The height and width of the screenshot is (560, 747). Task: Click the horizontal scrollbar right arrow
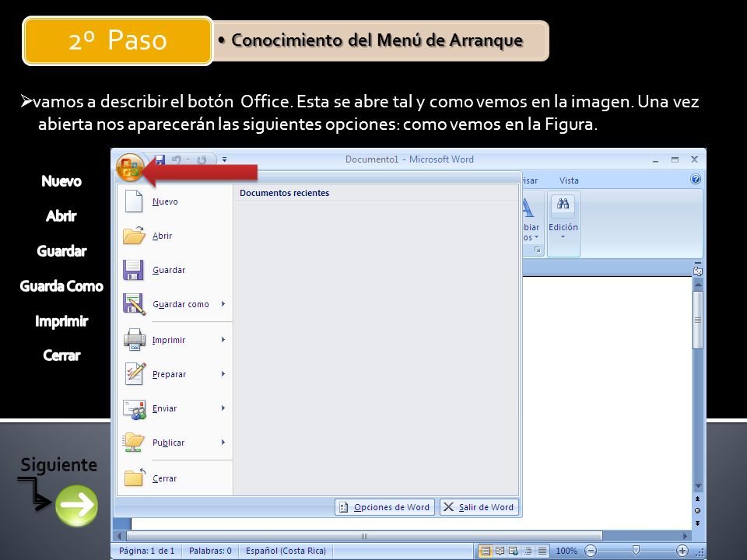pos(685,536)
